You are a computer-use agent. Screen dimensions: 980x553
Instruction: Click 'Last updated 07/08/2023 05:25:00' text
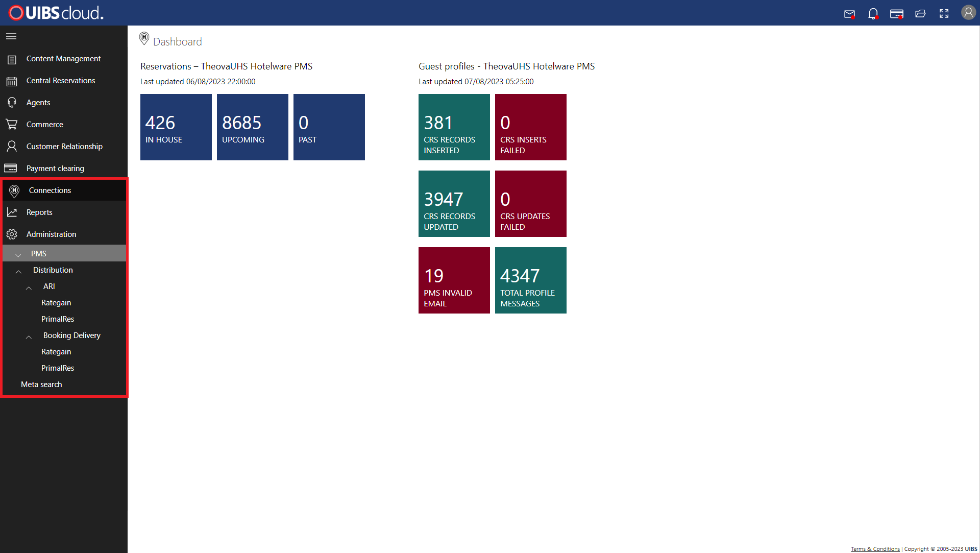pos(476,82)
